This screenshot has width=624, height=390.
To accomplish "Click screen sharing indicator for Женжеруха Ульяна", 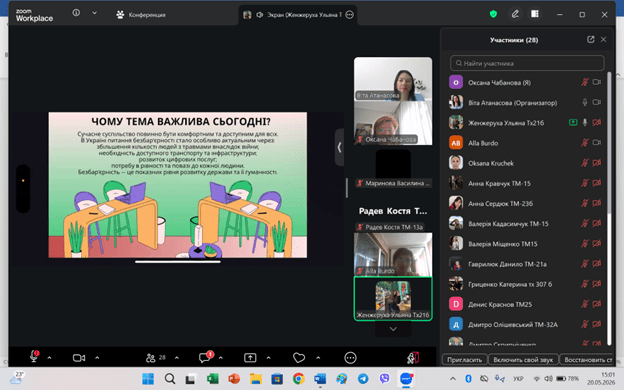I will pos(573,123).
